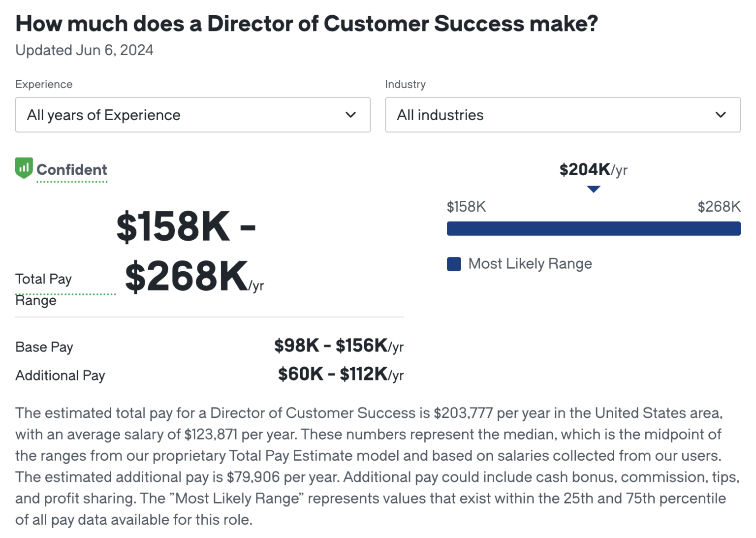The height and width of the screenshot is (538, 756).
Task: Click the $204K/yr median value
Action: [593, 169]
